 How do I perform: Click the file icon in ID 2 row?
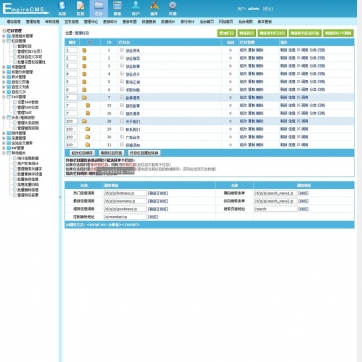pos(84,58)
